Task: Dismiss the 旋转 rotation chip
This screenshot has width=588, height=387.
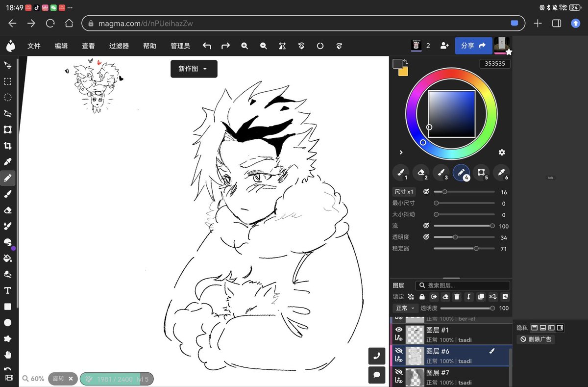Action: 71,379
